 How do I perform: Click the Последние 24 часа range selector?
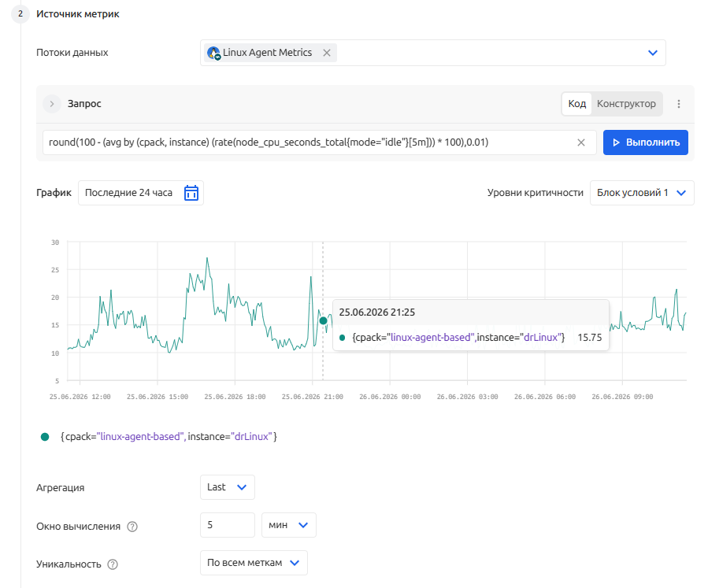tap(141, 193)
